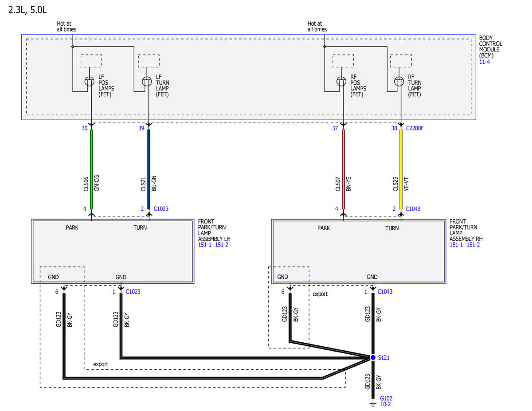532x411 pixels.
Task: Click the Front Park/Turn Lamp Assembly LH box
Action: coord(113,251)
